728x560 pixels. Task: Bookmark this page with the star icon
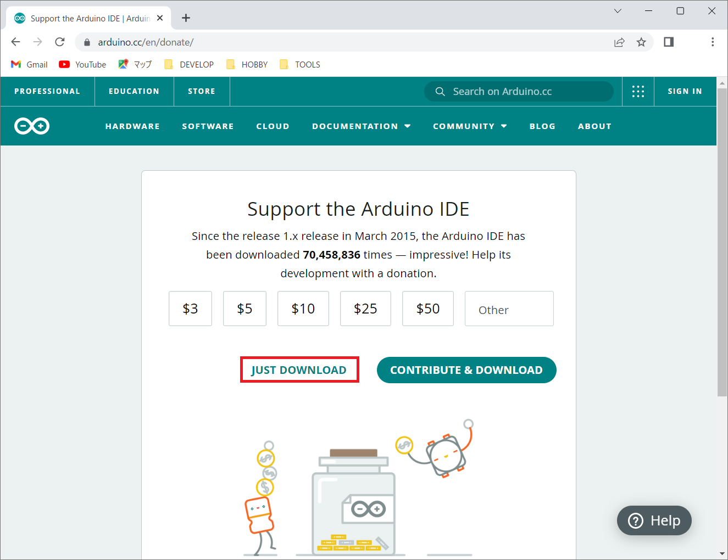coord(641,42)
